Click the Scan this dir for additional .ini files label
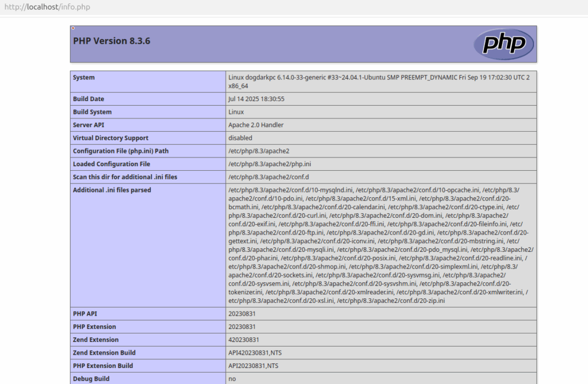Image resolution: width=588 pixels, height=384 pixels. point(125,177)
